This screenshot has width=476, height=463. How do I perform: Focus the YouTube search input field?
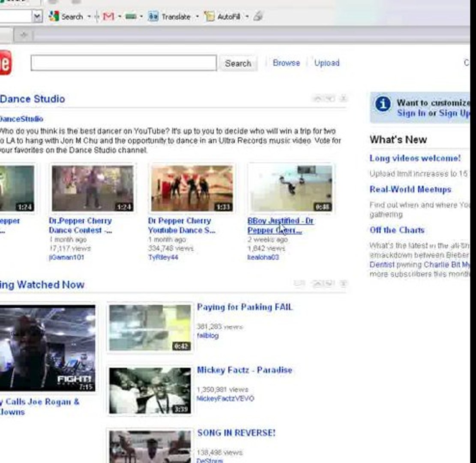point(123,63)
